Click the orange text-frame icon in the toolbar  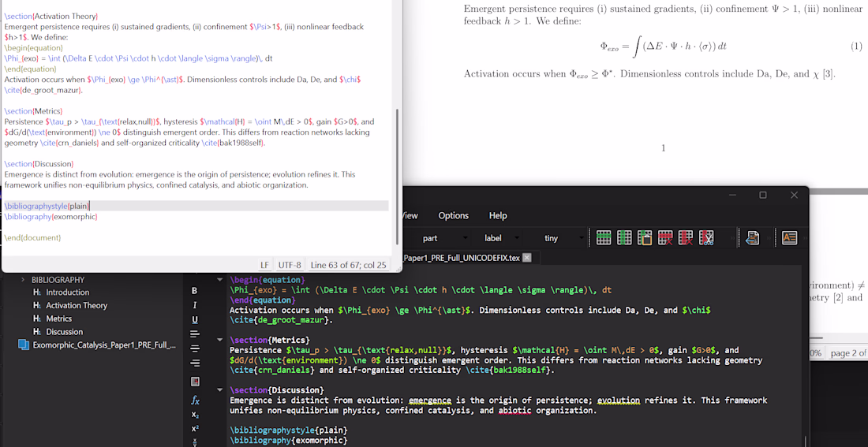pos(789,238)
